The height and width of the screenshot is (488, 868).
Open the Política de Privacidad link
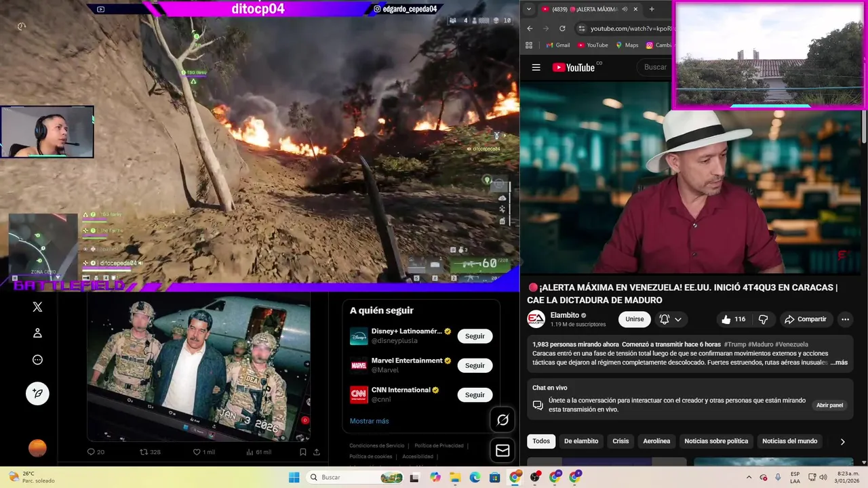439,445
